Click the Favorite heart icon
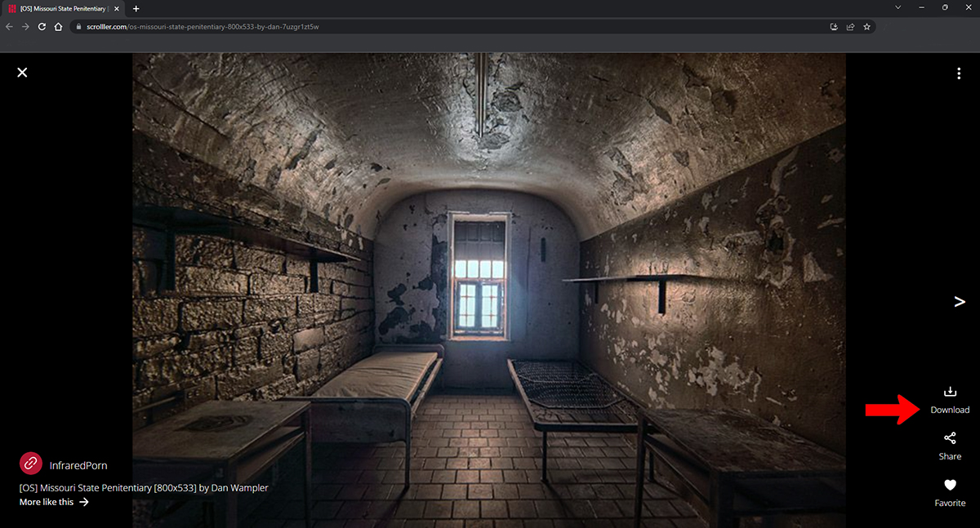This screenshot has height=528, width=980. click(950, 485)
